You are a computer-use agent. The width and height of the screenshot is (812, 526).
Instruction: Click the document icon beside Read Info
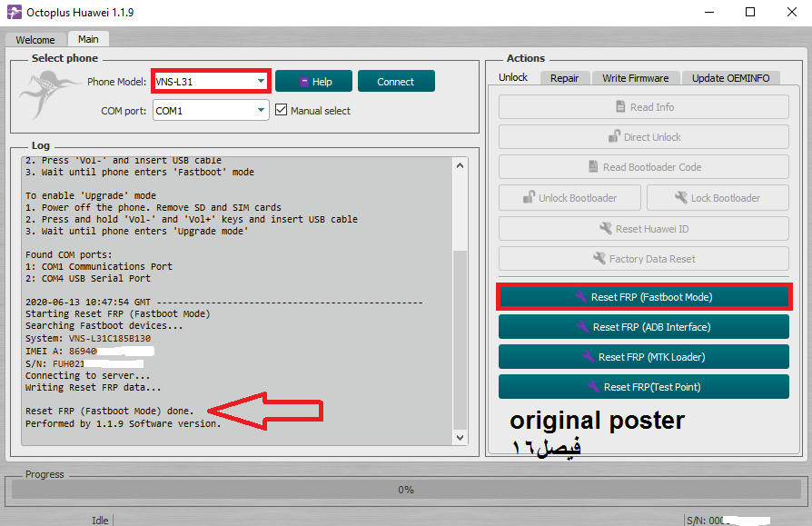620,106
